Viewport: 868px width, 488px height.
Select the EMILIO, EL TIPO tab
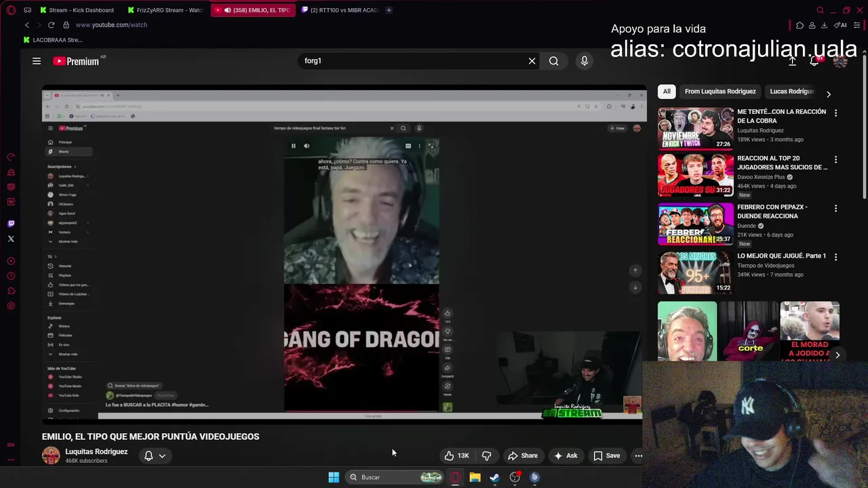253,10
